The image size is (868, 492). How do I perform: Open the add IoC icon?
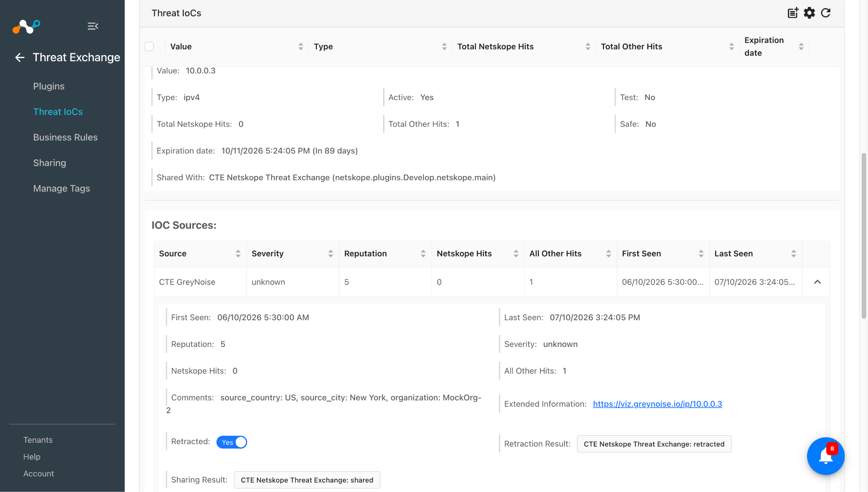(793, 13)
